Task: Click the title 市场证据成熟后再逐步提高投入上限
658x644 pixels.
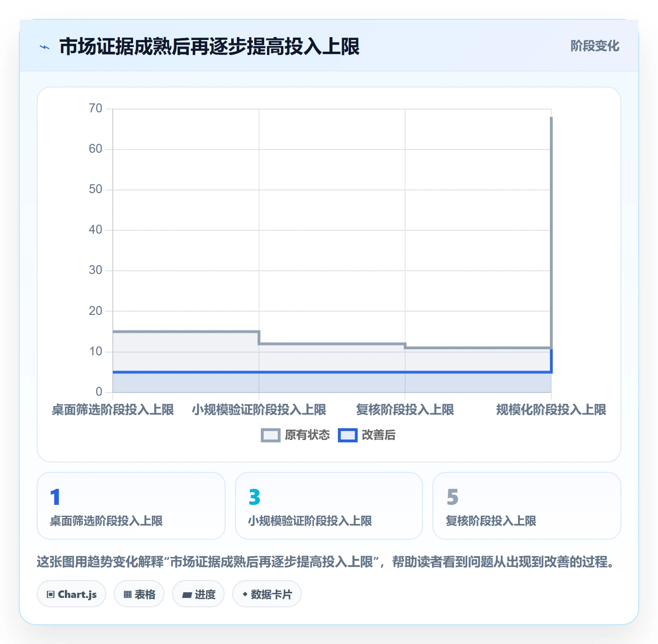Action: [209, 47]
